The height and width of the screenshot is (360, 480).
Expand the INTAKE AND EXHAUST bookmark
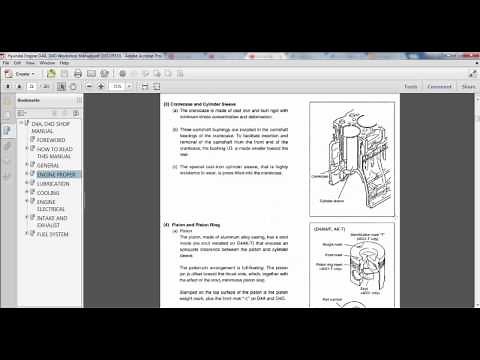click(x=27, y=217)
